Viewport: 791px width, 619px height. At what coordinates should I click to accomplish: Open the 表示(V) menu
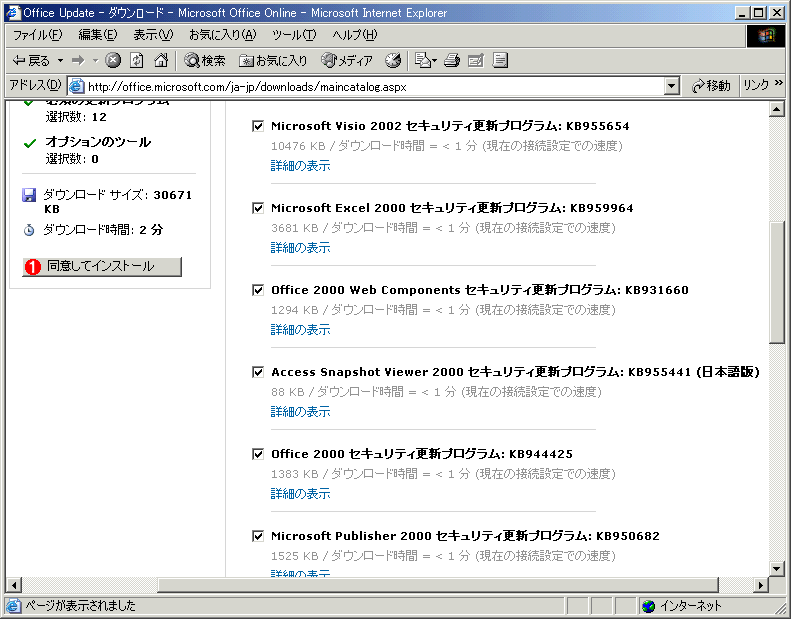(153, 35)
